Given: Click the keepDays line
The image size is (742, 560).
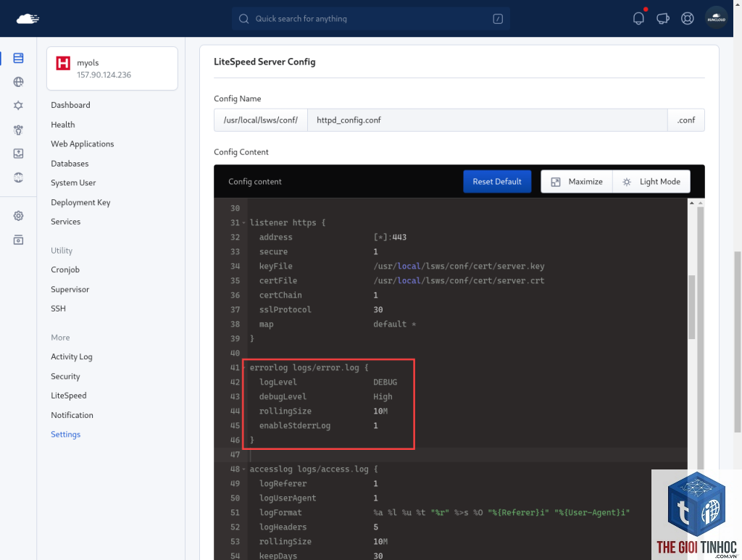Looking at the screenshot, I should pyautogui.click(x=321, y=556).
